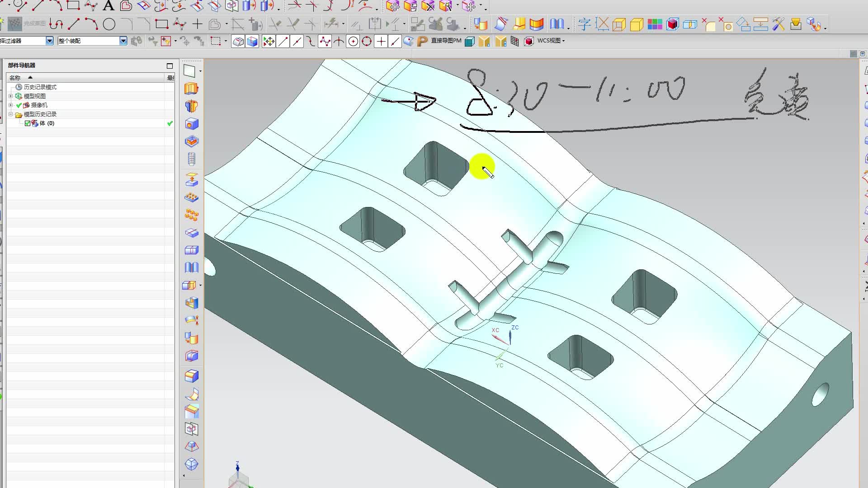Click the colorful grid palette icon

[x=655, y=24]
